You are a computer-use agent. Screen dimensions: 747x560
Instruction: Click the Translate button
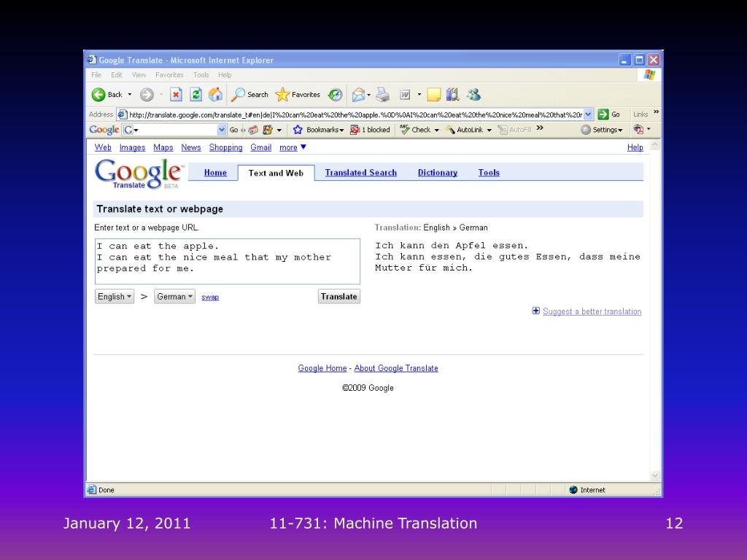pos(338,297)
